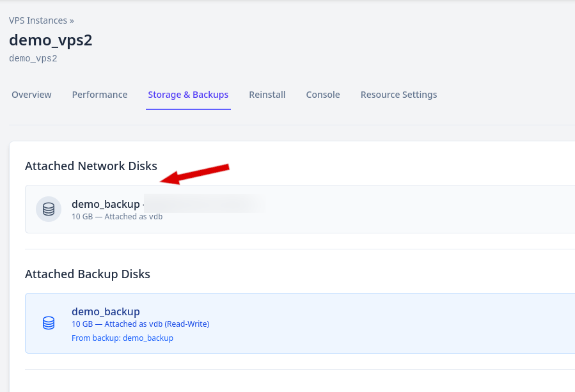Click the From backup: demo_backup link
The width and height of the screenshot is (575, 392).
[122, 338]
